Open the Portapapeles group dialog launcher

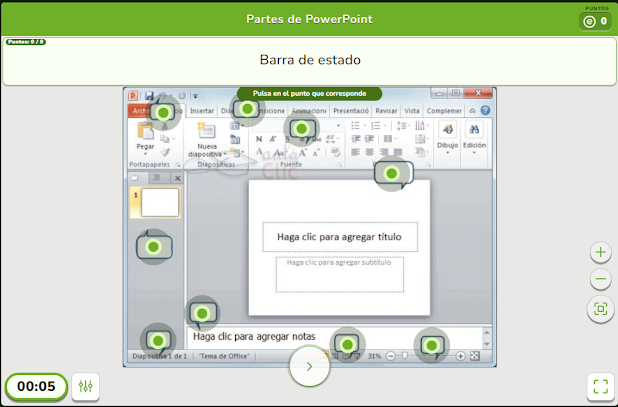click(178, 165)
